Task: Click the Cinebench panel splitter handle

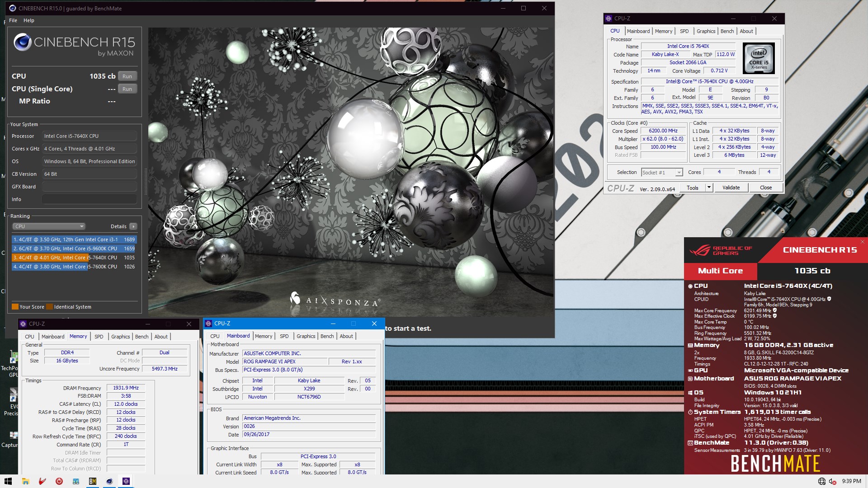Action: (x=146, y=181)
